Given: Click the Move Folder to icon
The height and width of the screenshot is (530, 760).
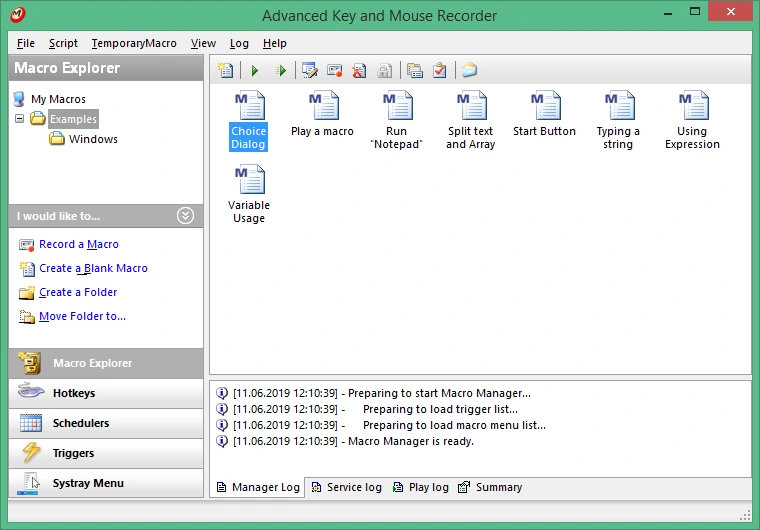Looking at the screenshot, I should click(x=27, y=317).
